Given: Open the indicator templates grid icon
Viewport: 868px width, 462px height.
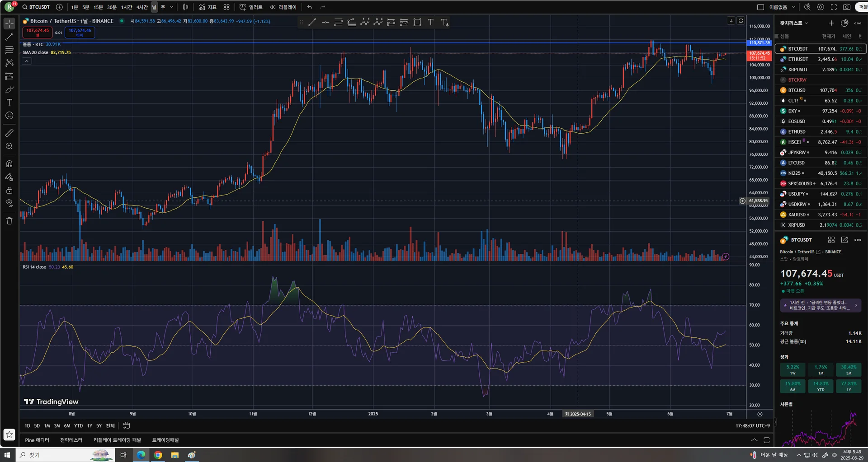Looking at the screenshot, I should coord(226,7).
